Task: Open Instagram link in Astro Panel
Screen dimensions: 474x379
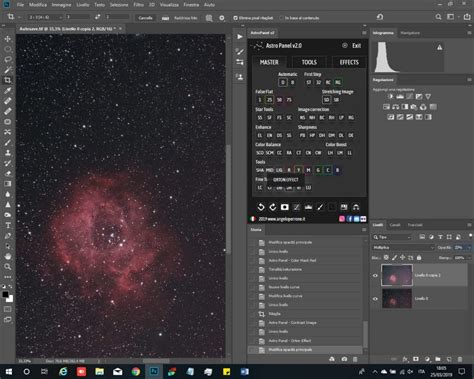Action: (342, 219)
